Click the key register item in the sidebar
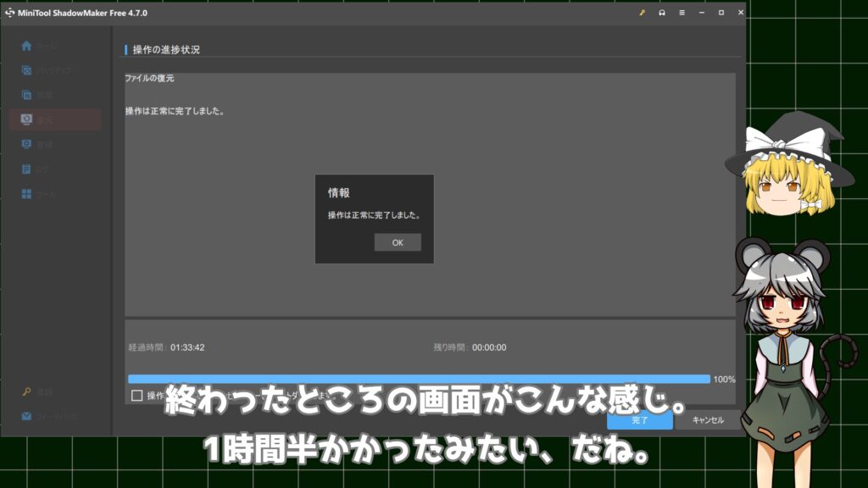Screen dimensions: 868x488 tap(37, 391)
